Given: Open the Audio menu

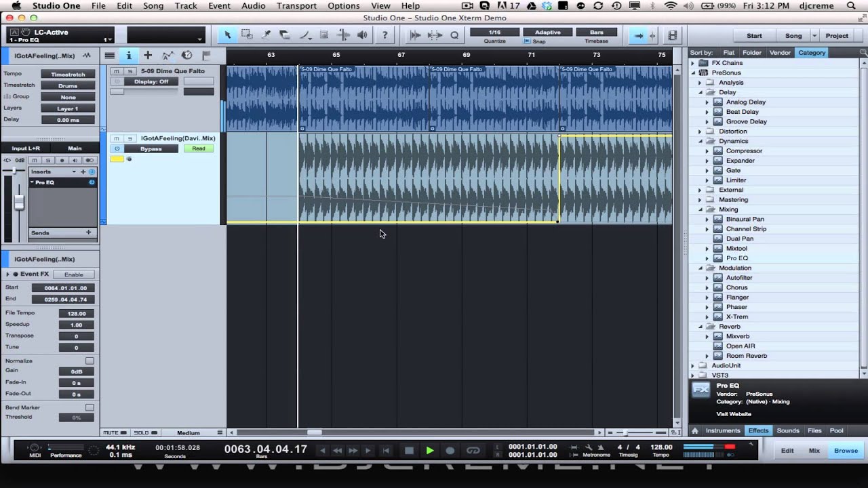Looking at the screenshot, I should [253, 5].
